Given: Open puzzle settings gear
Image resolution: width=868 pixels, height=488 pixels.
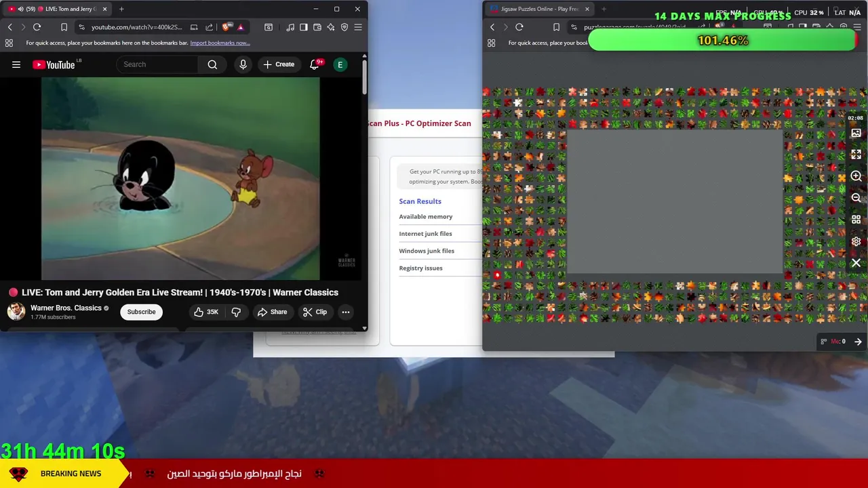Looking at the screenshot, I should click(x=856, y=241).
